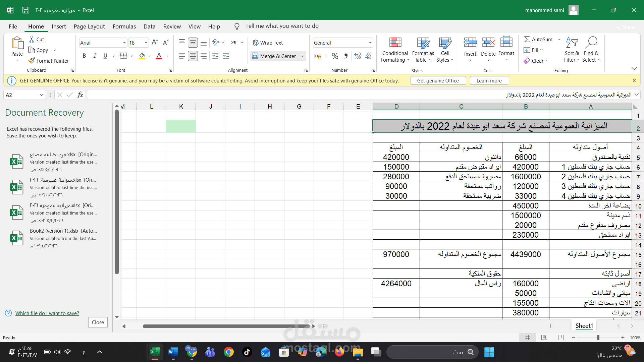Switch to the Formulas ribbon tab
The image size is (644, 362).
click(124, 26)
